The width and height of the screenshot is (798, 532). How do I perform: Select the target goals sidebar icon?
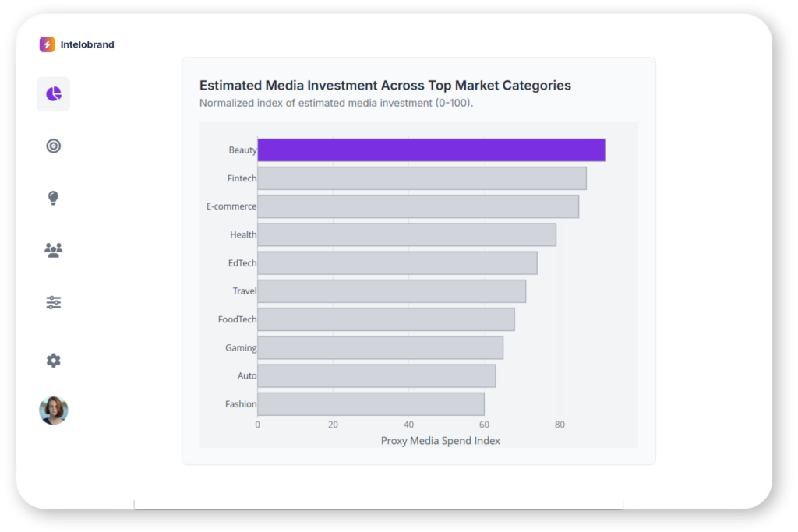(x=53, y=146)
